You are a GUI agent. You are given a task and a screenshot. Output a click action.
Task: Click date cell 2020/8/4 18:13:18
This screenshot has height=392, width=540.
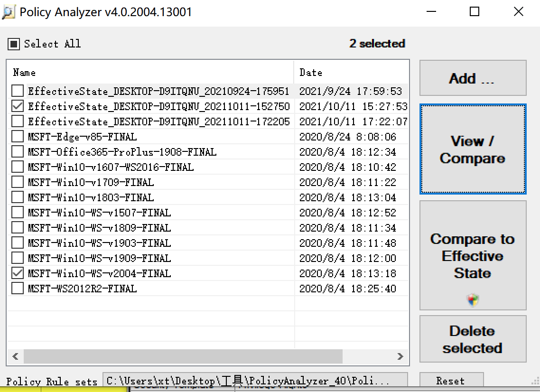point(348,273)
